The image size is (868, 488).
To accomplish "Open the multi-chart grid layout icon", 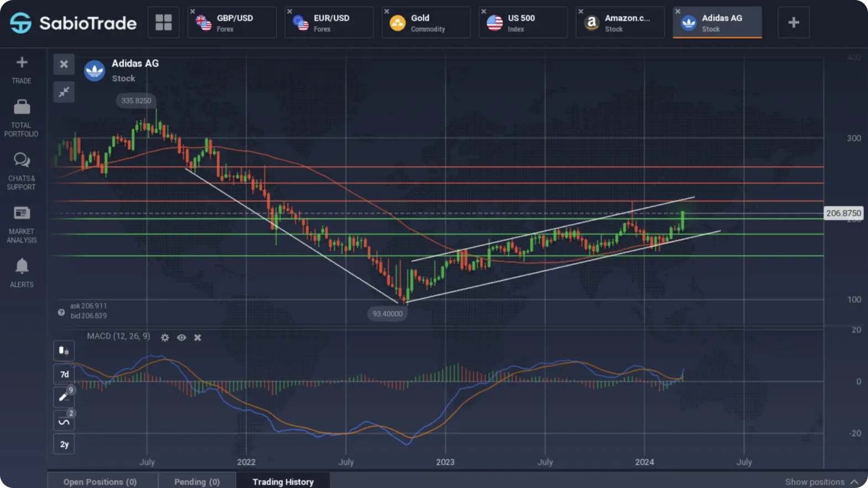I will coord(163,23).
